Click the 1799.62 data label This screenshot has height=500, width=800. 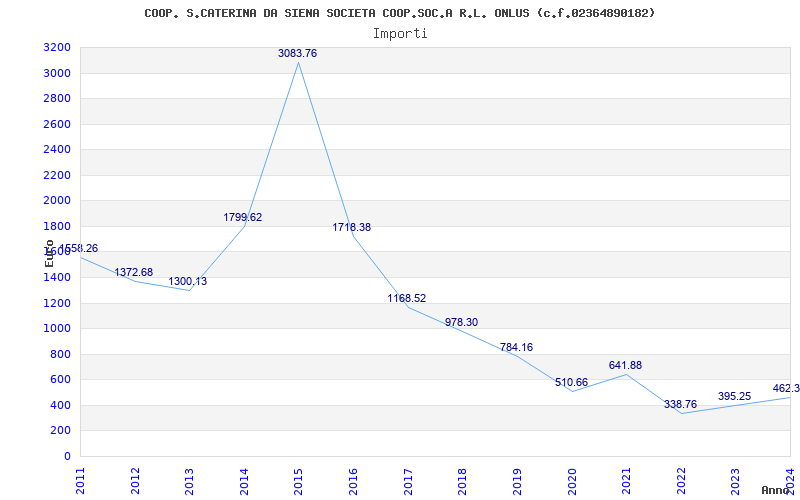coord(242,217)
